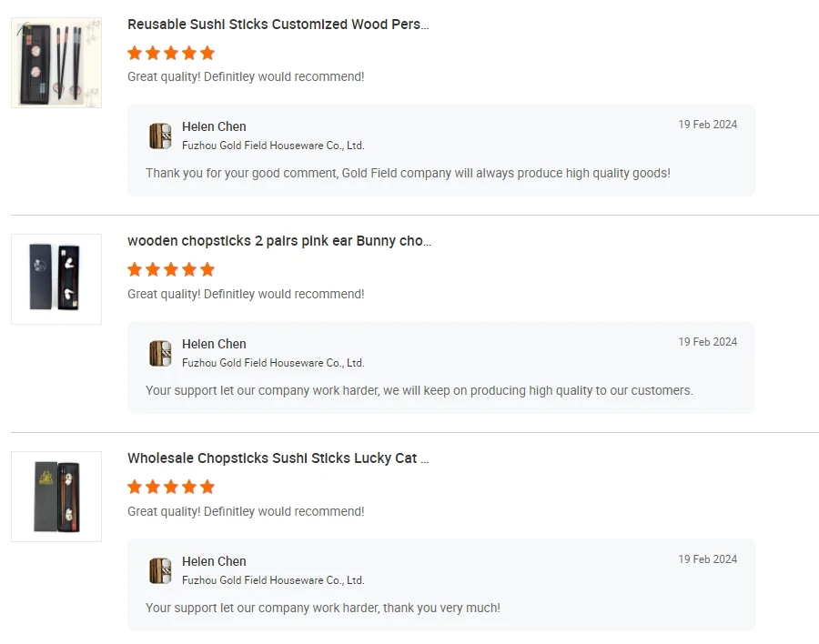Image resolution: width=819 pixels, height=644 pixels.
Task: Click the Lucky Cat chopsticks thumbnail
Action: [56, 497]
